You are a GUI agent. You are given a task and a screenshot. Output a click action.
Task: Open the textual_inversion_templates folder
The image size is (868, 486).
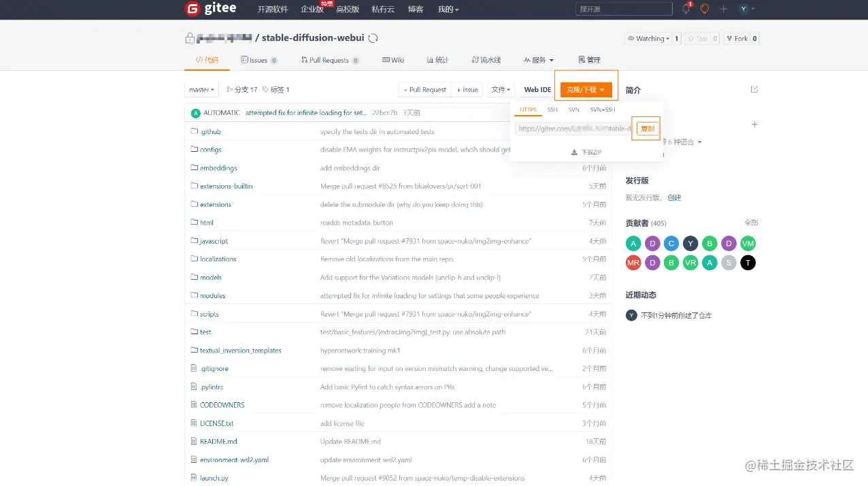pos(241,351)
